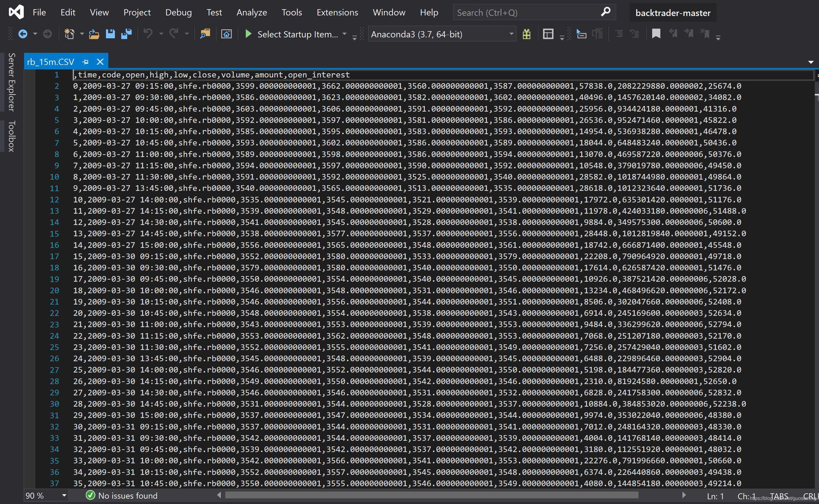Click the row starting '35,2009-03-31 10:45:00'

407,483
